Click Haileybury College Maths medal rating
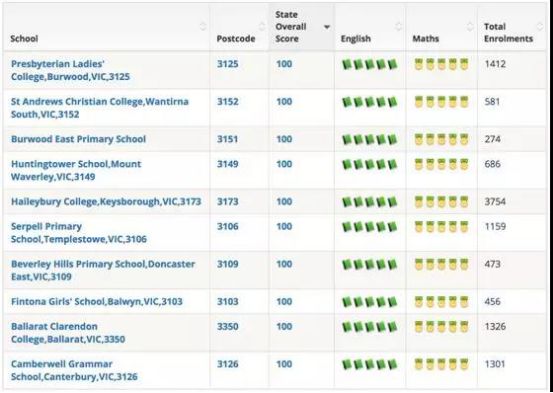The image size is (553, 393). [x=442, y=202]
